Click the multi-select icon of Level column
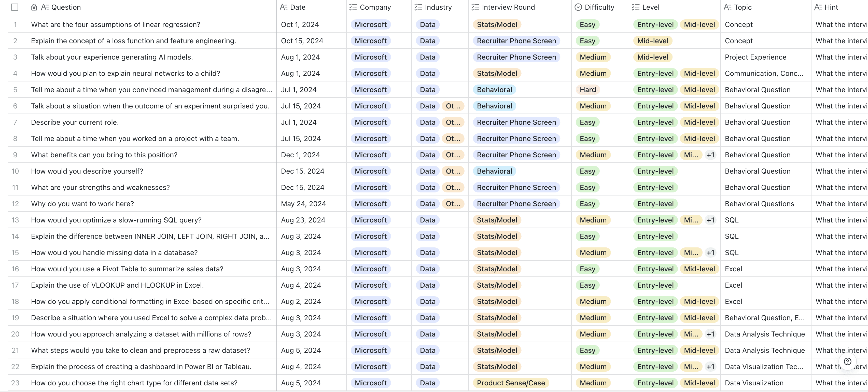The height and width of the screenshot is (392, 868). [x=636, y=7]
